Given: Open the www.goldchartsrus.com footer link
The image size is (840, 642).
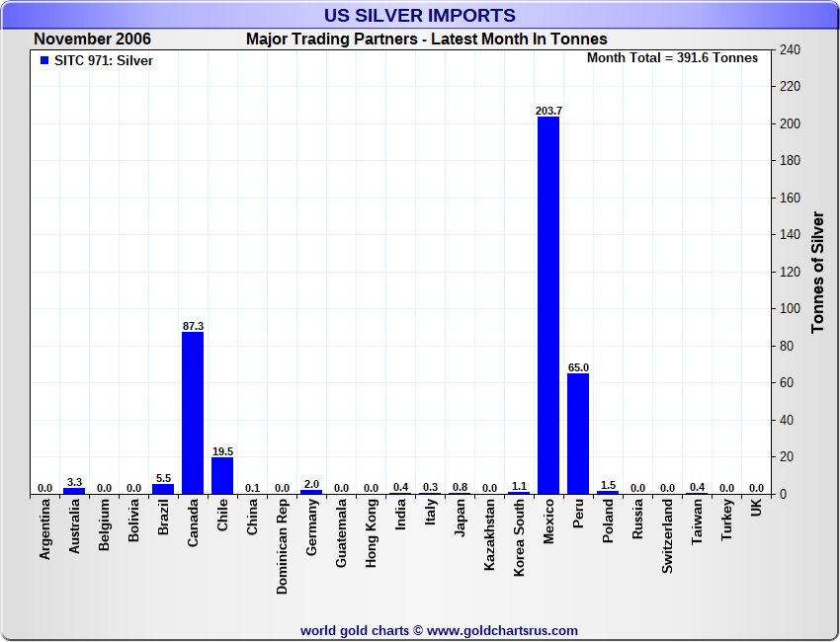Looking at the screenshot, I should tap(502, 630).
